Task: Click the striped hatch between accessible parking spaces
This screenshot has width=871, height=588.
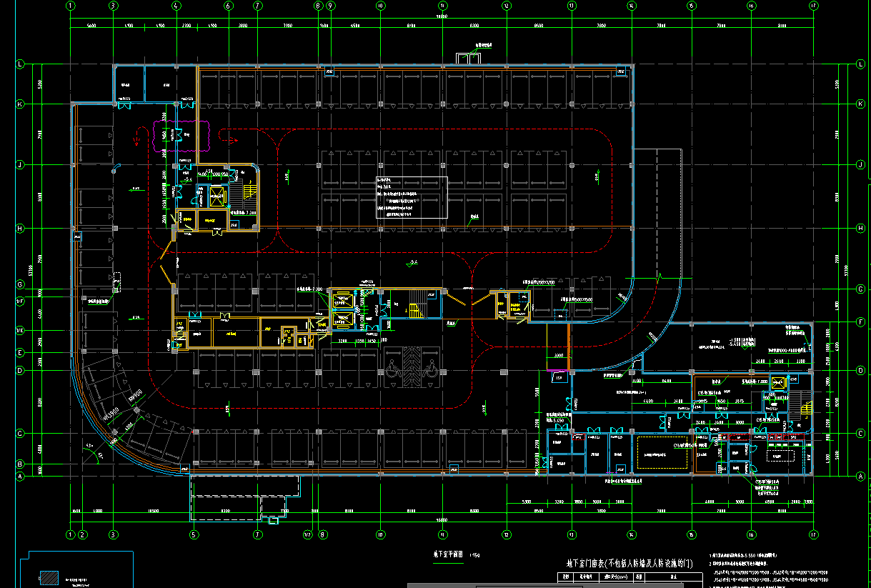Action: pyautogui.click(x=412, y=367)
